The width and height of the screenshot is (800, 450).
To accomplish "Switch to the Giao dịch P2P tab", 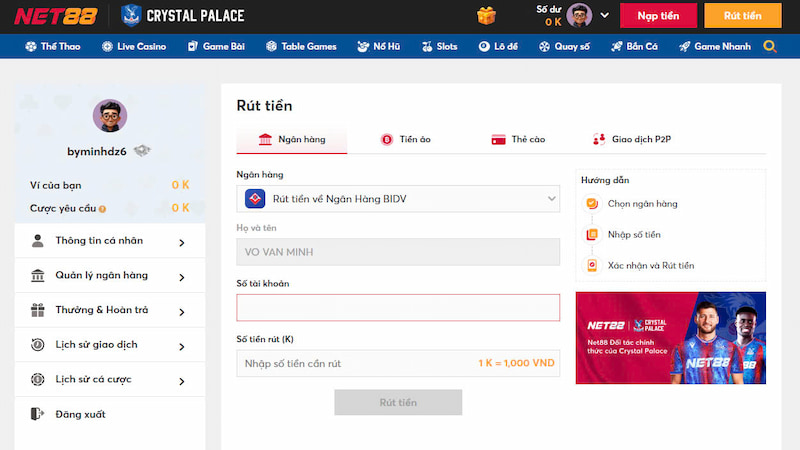I will pyautogui.click(x=632, y=139).
